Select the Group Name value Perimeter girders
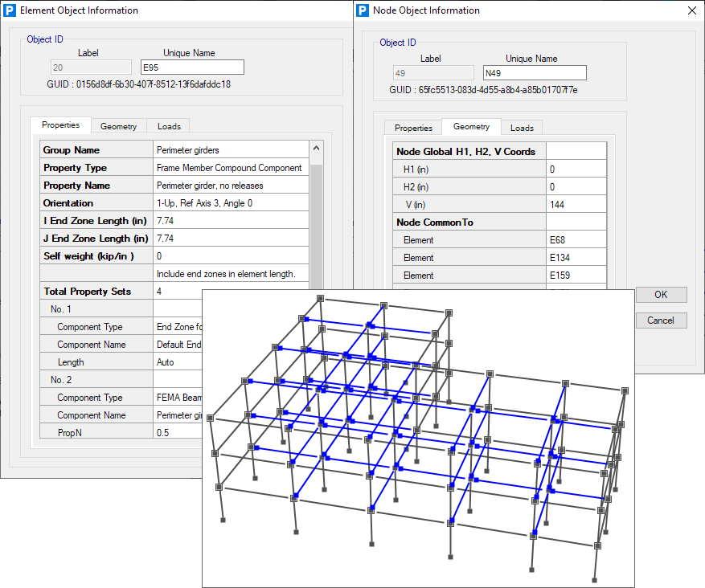Image resolution: width=705 pixels, height=588 pixels. point(231,150)
